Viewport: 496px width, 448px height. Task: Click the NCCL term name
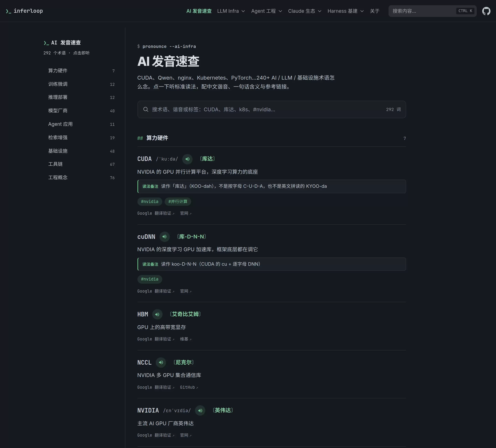[144, 362]
